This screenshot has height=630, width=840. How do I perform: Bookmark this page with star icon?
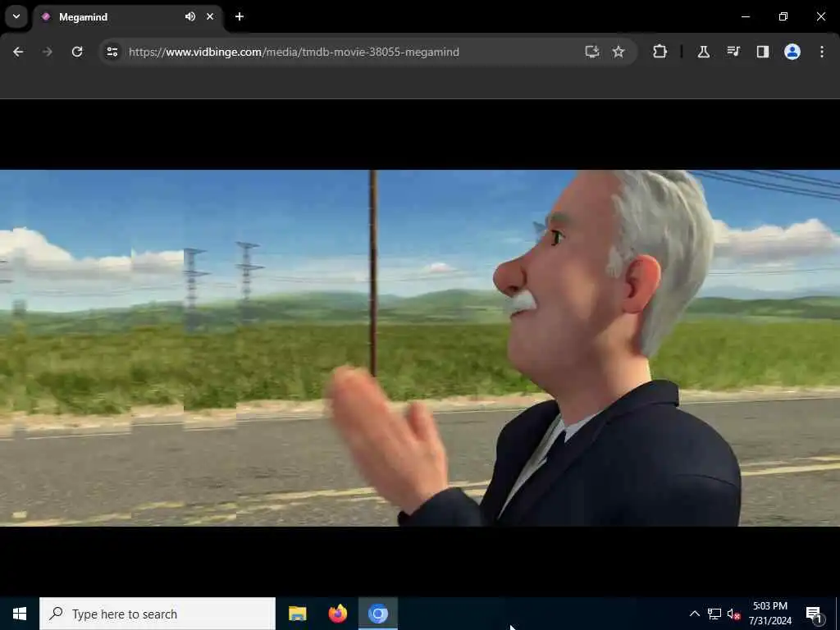619,52
